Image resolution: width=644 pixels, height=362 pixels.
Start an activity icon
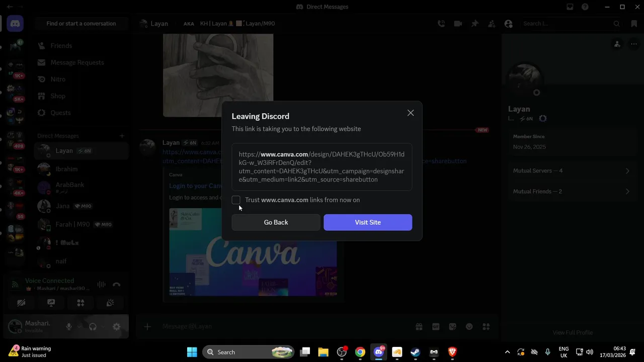80,303
